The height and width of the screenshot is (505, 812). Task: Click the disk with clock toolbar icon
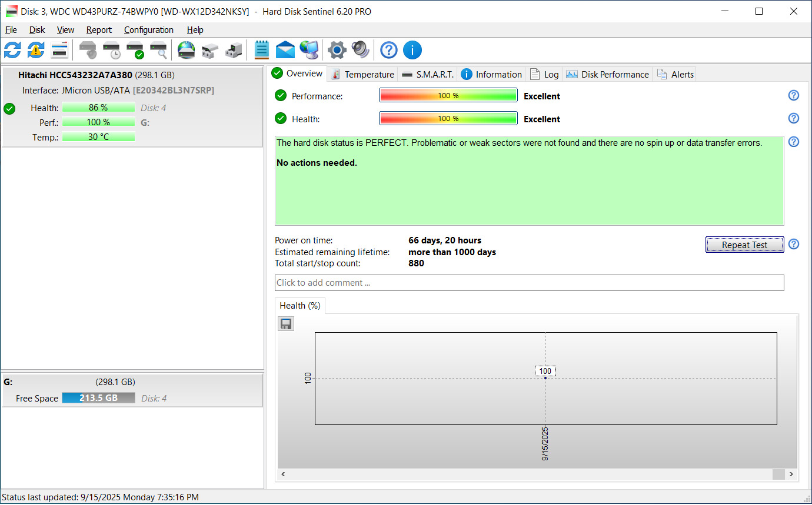click(112, 50)
